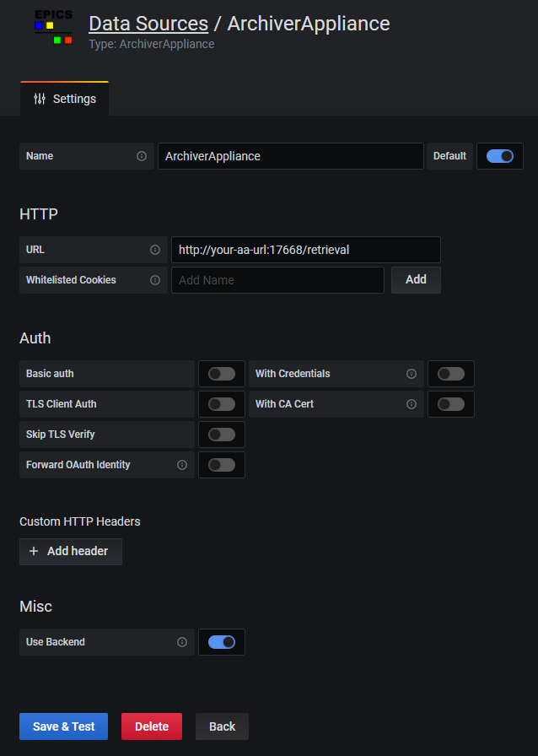Toggle Skip TLS Verify
This screenshot has height=756, width=538.
pyautogui.click(x=222, y=435)
